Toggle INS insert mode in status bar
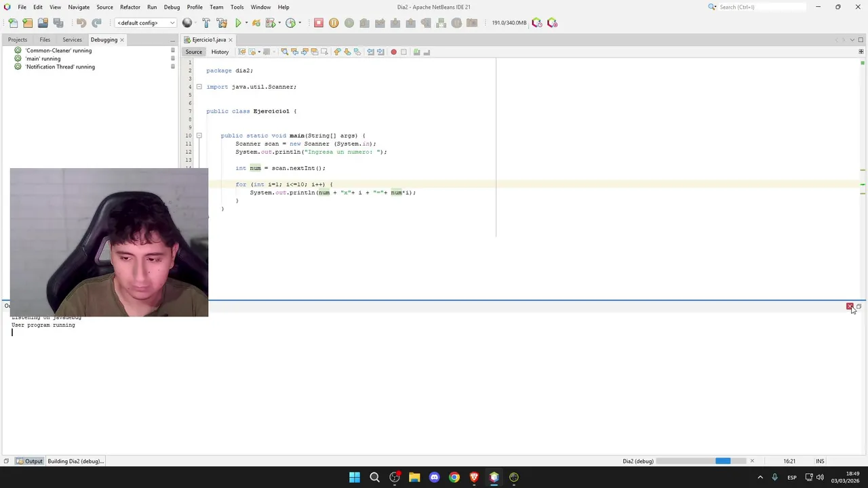This screenshot has height=488, width=868. coord(820,461)
